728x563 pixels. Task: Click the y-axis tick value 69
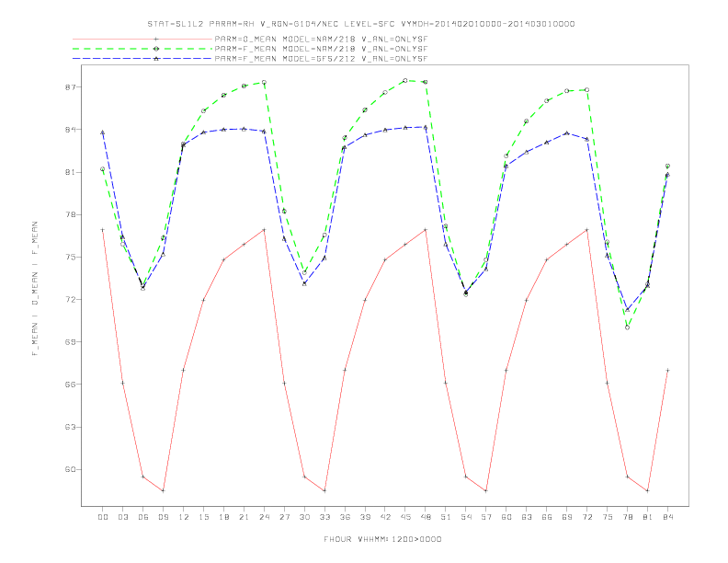pos(70,342)
